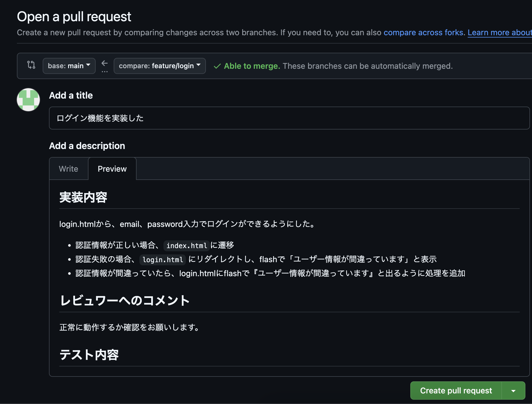Click the pull request compare icon
The image size is (532, 404).
[x=31, y=66]
